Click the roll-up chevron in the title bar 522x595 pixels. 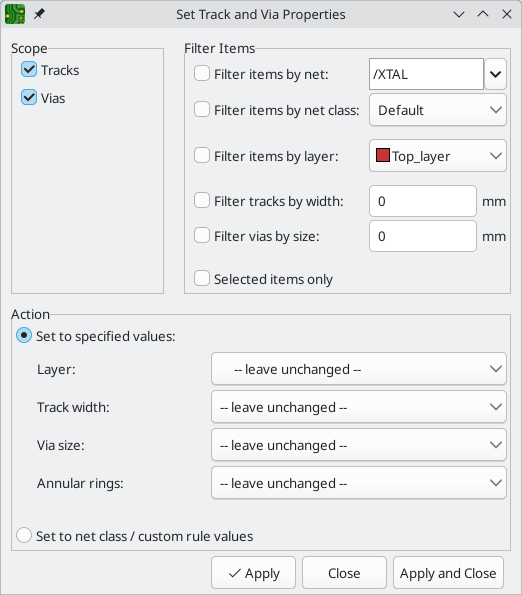coord(483,14)
